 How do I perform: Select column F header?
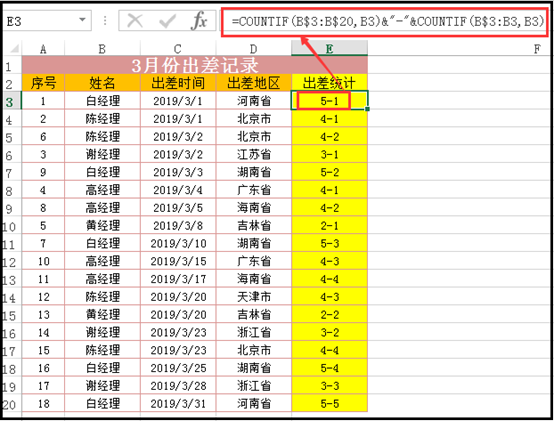537,48
